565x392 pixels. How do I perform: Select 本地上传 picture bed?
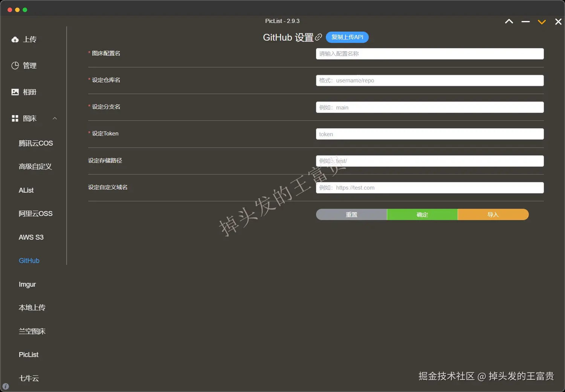[x=32, y=308]
